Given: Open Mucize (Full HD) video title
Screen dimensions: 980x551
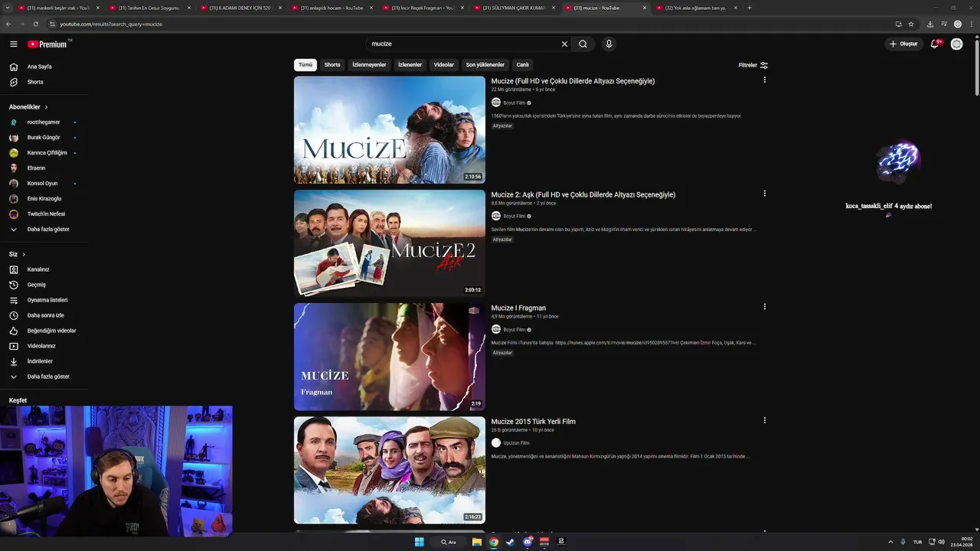Looking at the screenshot, I should click(573, 81).
